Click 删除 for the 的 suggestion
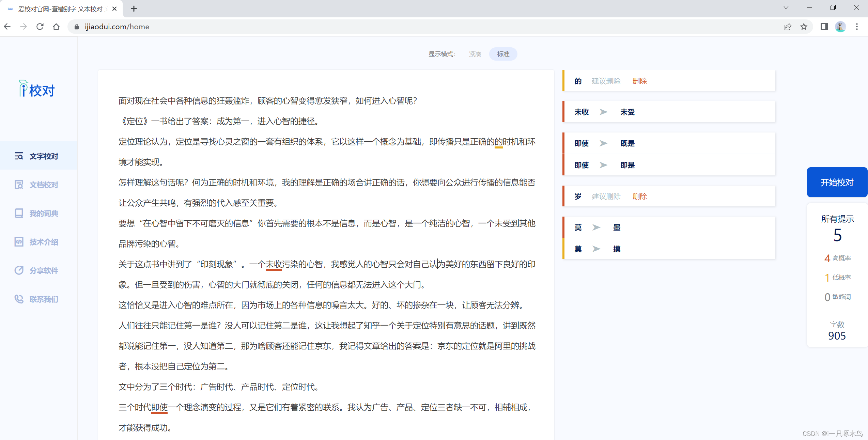The height and width of the screenshot is (440, 868). pos(639,81)
